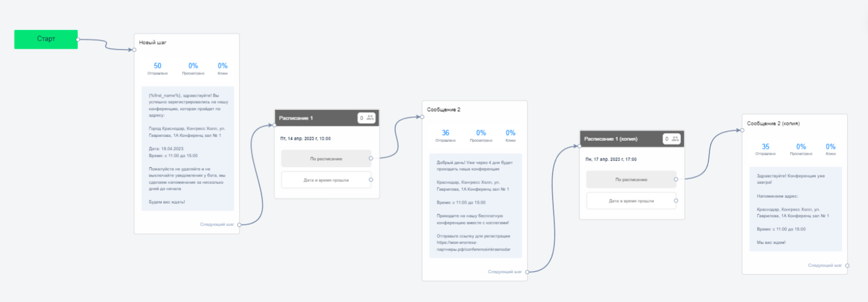Select Дата и время прошли in Расписание 1 (копия)
The width and height of the screenshot is (868, 302).
(631, 201)
